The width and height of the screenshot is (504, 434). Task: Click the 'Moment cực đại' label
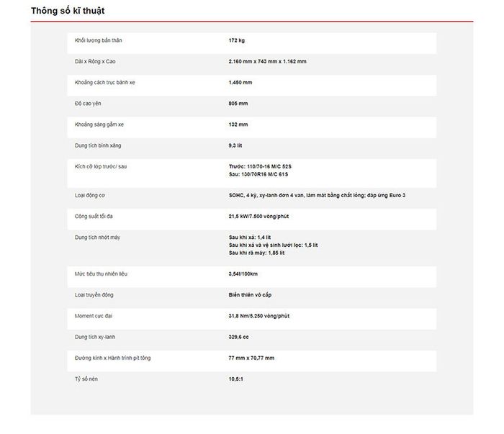point(94,316)
